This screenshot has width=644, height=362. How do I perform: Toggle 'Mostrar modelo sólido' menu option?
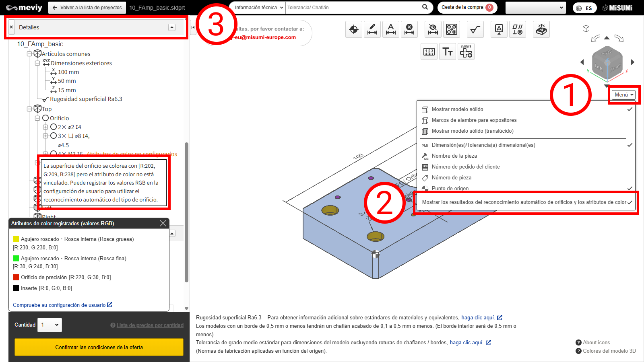point(457,109)
